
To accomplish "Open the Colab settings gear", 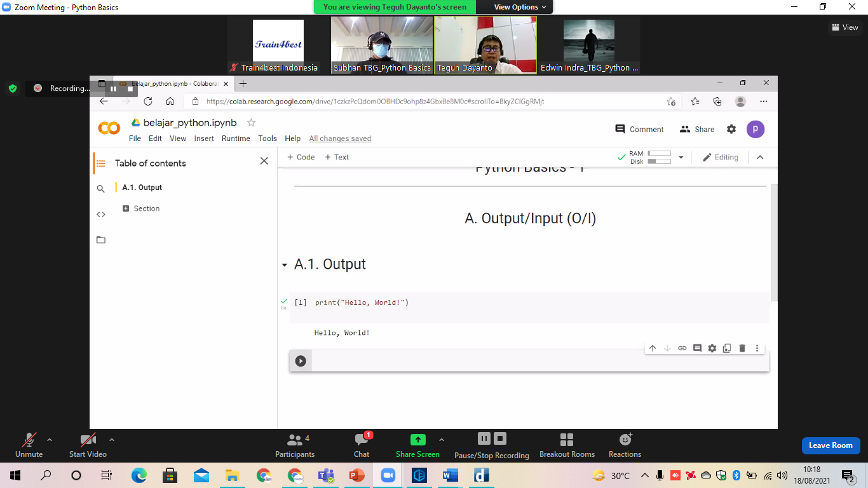I will [731, 129].
